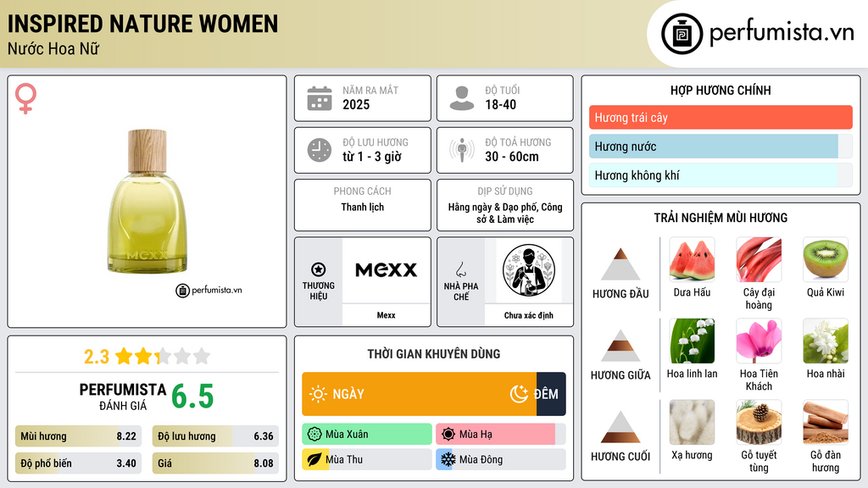Click the Hương giữa pyramid icon
Viewport: 868px width, 488px height.
point(620,346)
